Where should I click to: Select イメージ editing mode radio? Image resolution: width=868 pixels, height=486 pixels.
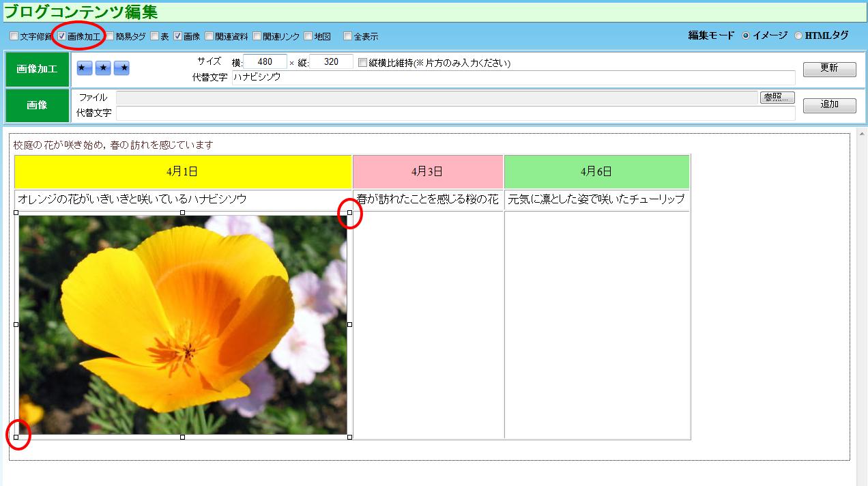click(746, 35)
